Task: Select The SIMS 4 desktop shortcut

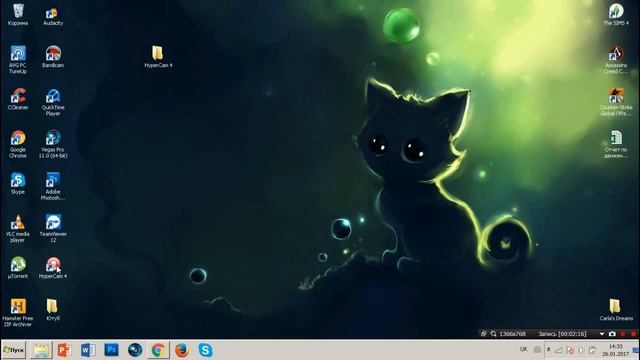Action: click(x=616, y=15)
